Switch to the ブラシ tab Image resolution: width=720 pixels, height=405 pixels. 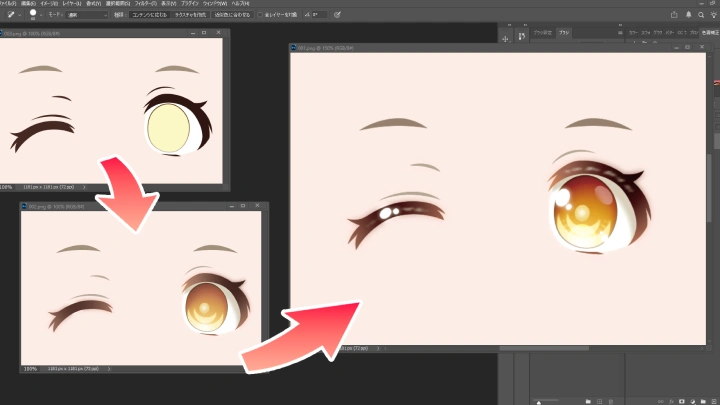pyautogui.click(x=563, y=33)
